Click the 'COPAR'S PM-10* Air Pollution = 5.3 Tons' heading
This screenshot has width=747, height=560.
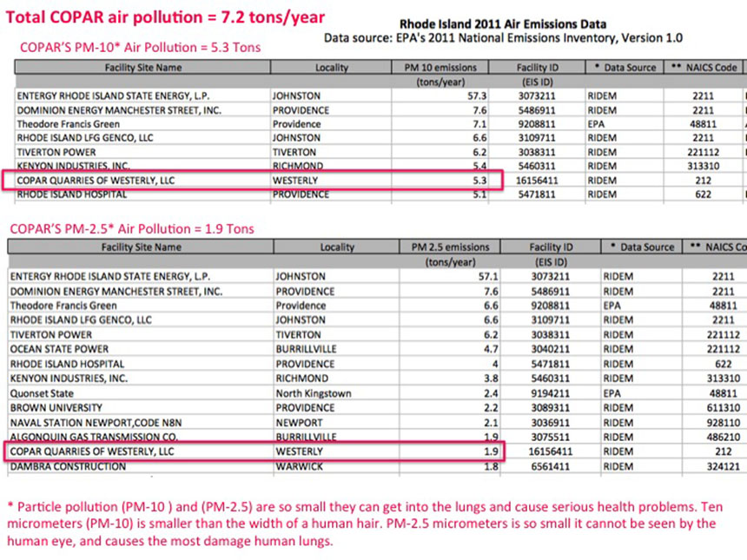coord(141,47)
